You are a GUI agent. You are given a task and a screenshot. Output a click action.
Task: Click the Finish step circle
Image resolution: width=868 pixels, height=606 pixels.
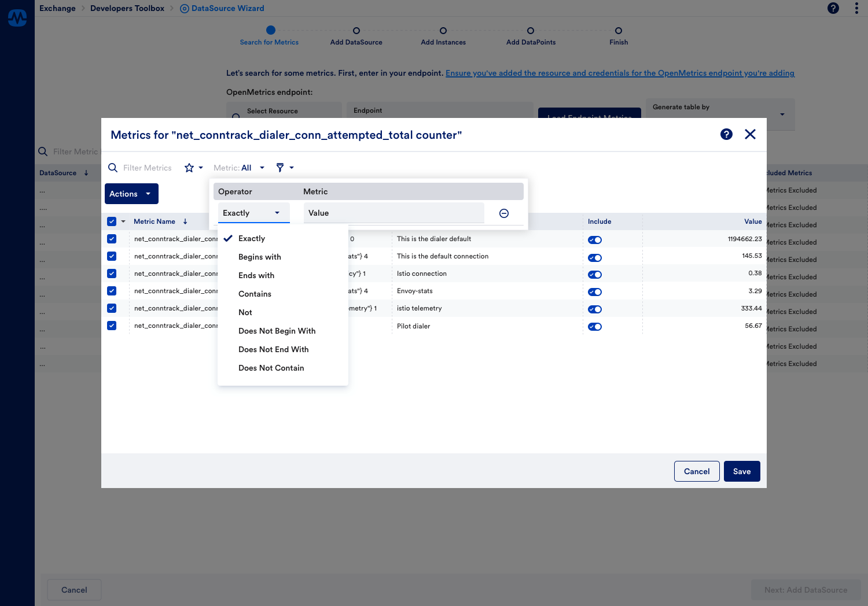click(619, 31)
